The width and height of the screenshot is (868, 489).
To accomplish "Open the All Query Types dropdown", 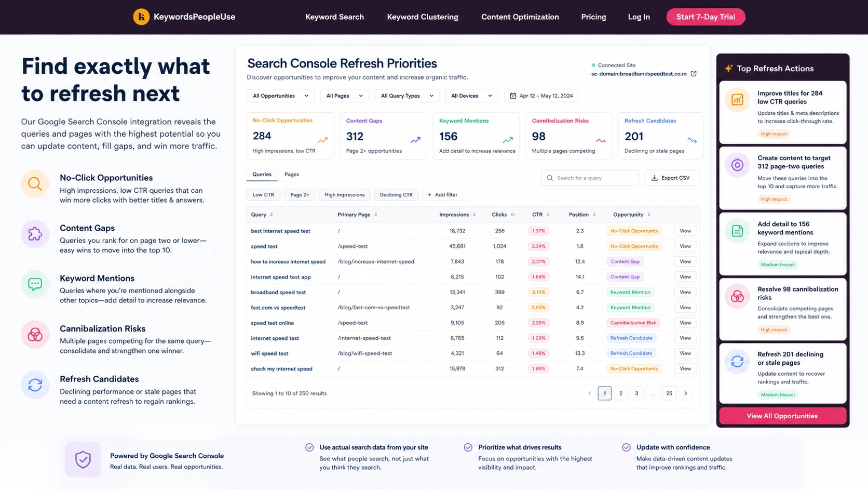I will click(x=407, y=96).
